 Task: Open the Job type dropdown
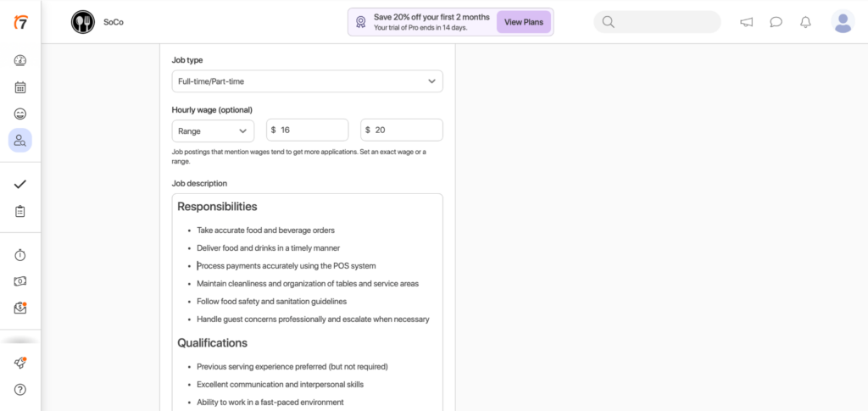(x=307, y=81)
